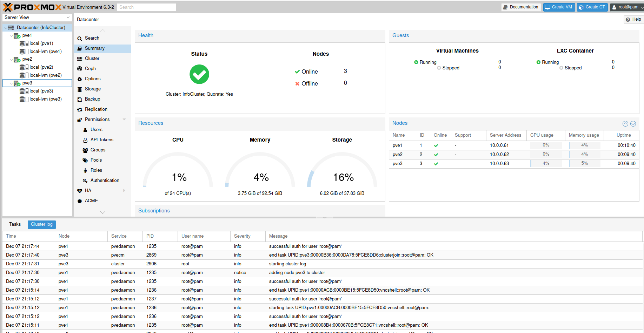The width and height of the screenshot is (644, 333).
Task: Click the green health status checkmark
Action: click(x=199, y=74)
